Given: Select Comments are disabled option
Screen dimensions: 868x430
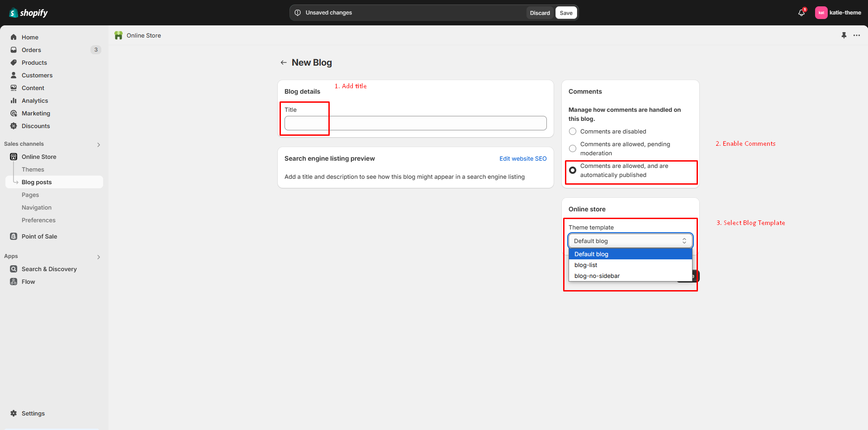Looking at the screenshot, I should tap(573, 131).
